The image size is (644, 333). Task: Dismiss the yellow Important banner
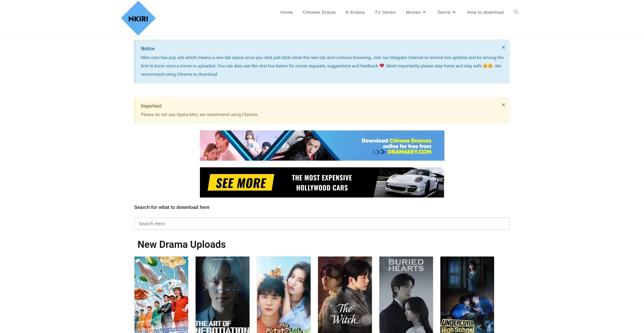pyautogui.click(x=503, y=105)
